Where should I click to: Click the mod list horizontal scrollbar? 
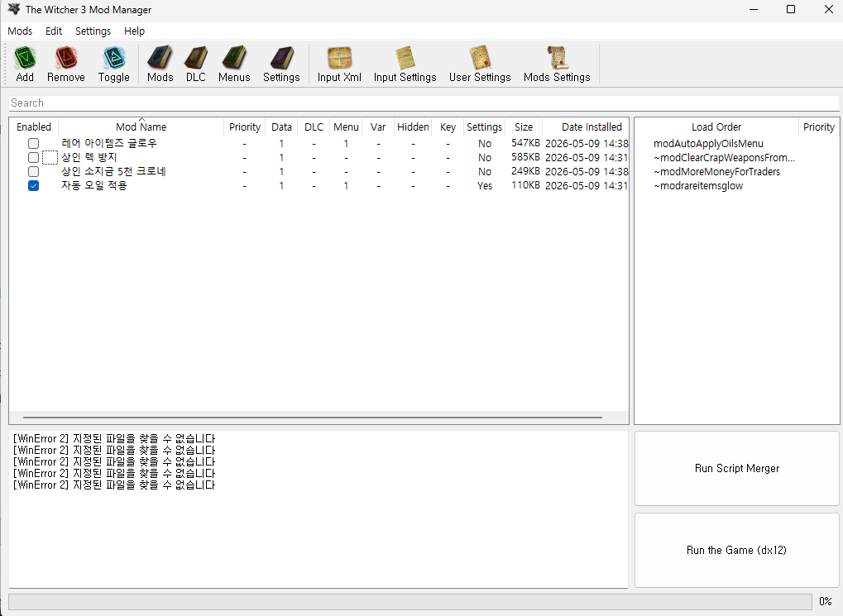pos(313,417)
